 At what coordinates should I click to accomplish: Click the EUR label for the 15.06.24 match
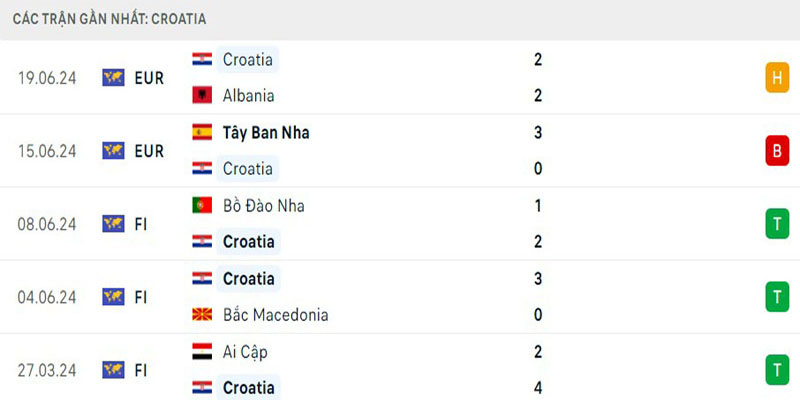coord(149,151)
